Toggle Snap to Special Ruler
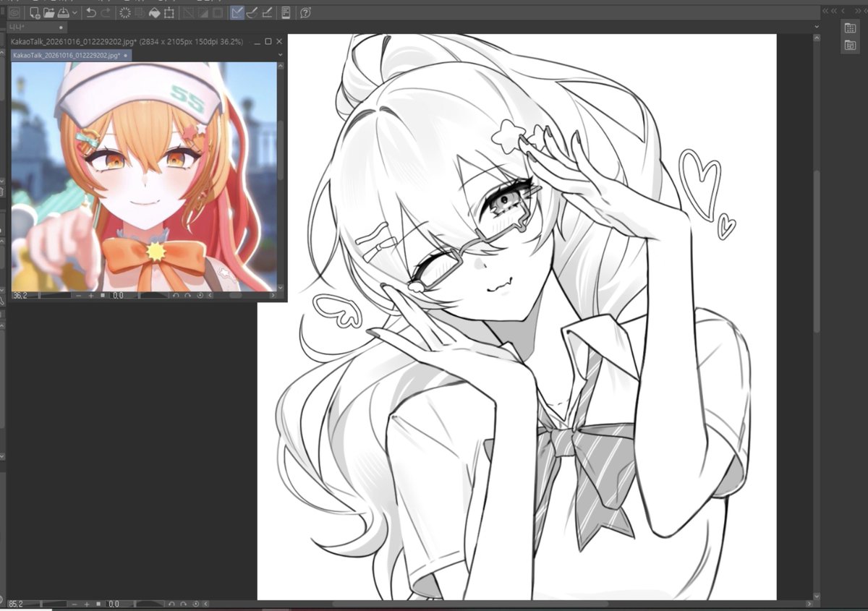868x611 pixels. click(x=252, y=12)
